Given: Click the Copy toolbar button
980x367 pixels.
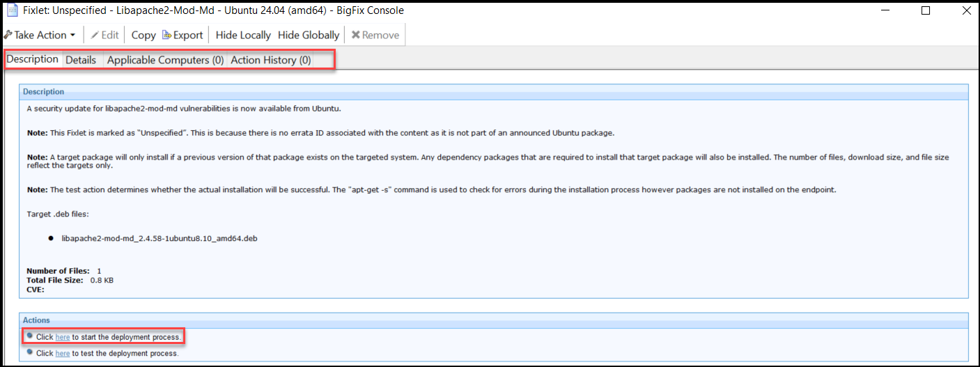Looking at the screenshot, I should pyautogui.click(x=143, y=35).
